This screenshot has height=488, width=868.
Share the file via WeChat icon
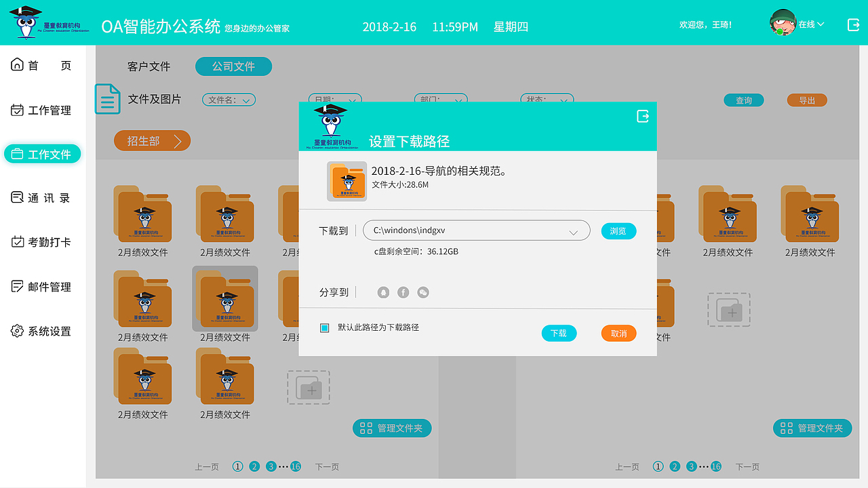[x=422, y=291]
